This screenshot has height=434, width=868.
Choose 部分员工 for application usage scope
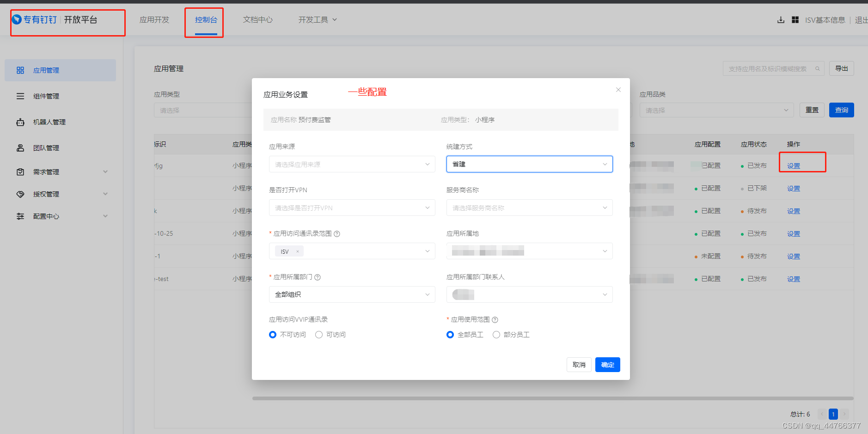[x=496, y=335]
